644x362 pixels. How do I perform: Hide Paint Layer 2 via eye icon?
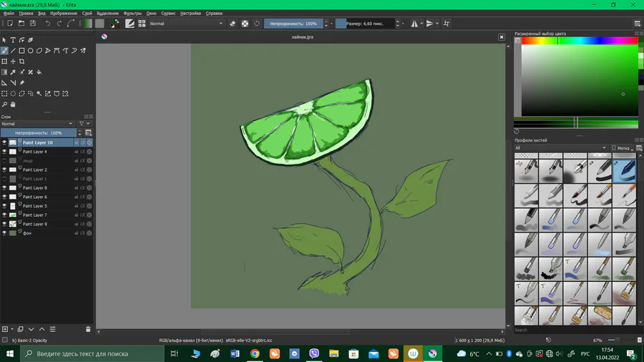click(4, 170)
